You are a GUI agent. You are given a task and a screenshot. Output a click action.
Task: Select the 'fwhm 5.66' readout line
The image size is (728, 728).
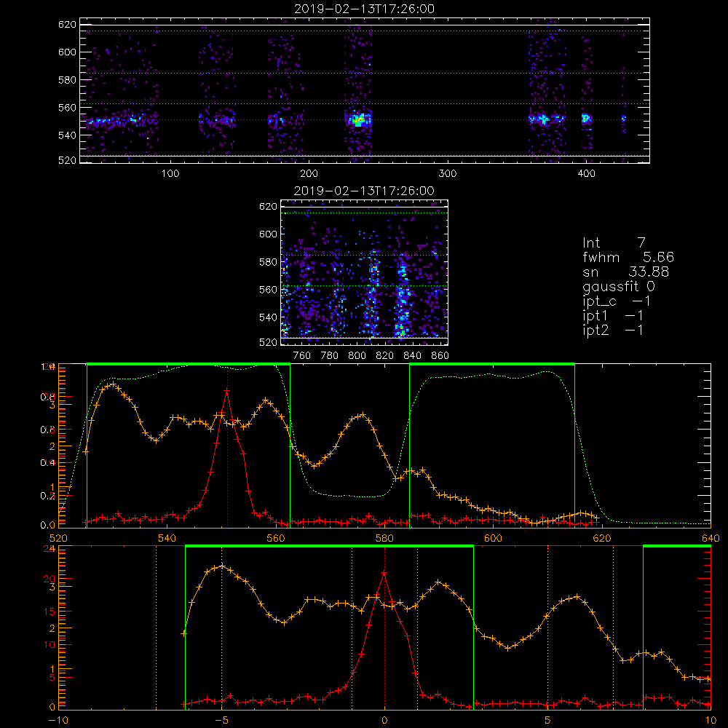click(x=628, y=257)
